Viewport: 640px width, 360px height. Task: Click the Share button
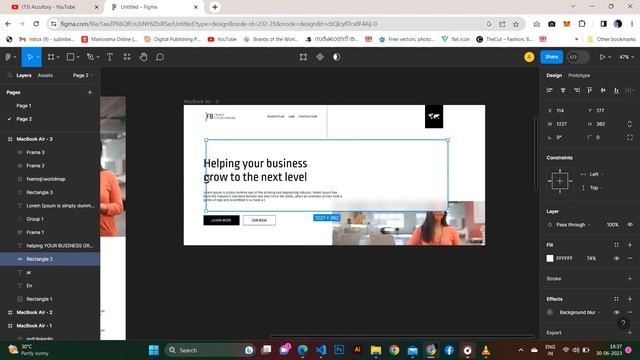(551, 57)
